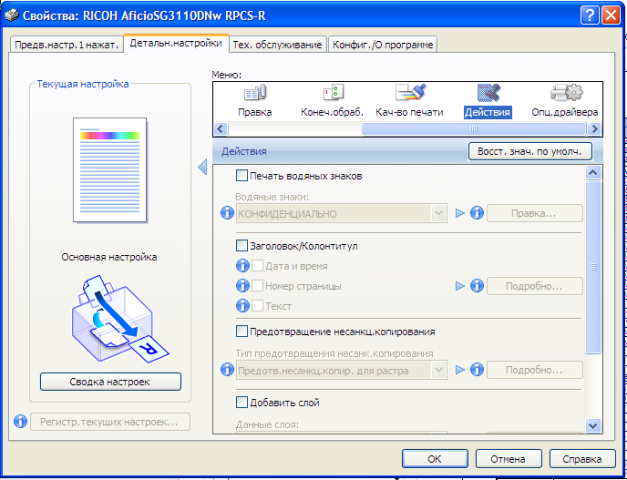
Task: Click info icon for Номер страницы checkbox
Action: [x=242, y=286]
